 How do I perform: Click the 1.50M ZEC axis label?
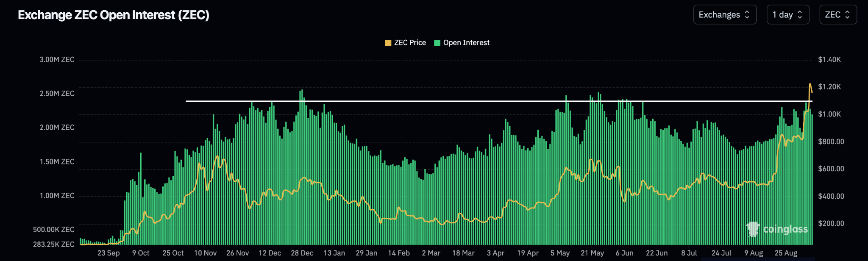[x=57, y=162]
